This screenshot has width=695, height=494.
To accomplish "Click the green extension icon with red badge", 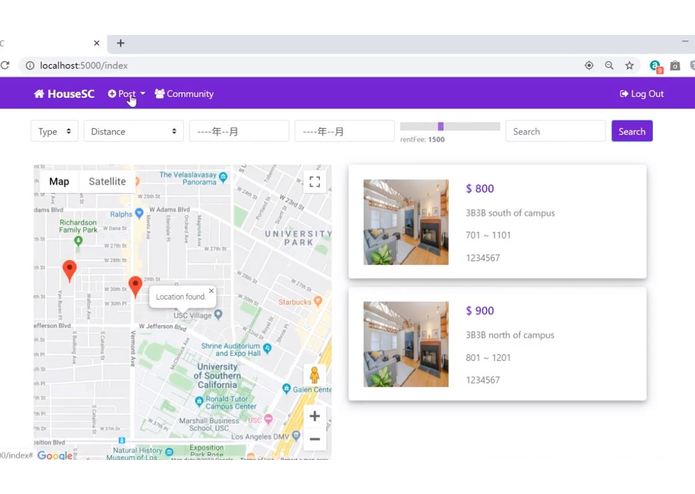I will coord(656,66).
